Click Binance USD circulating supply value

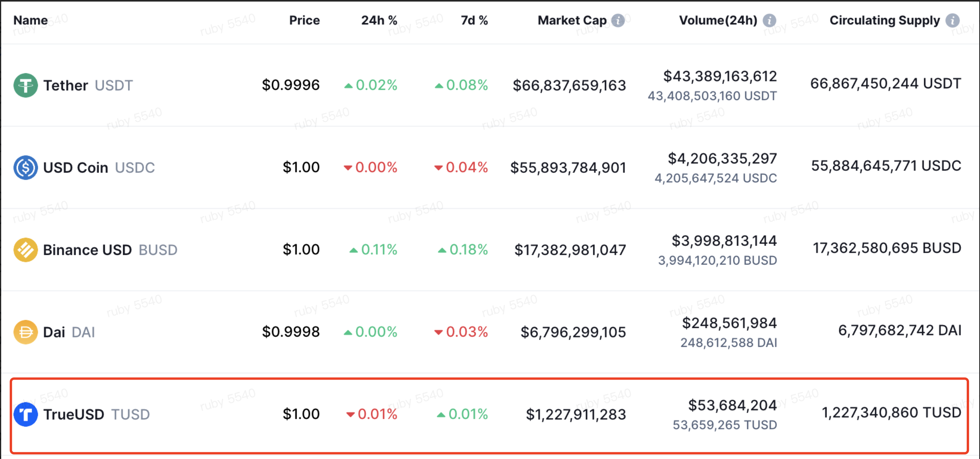[887, 248]
